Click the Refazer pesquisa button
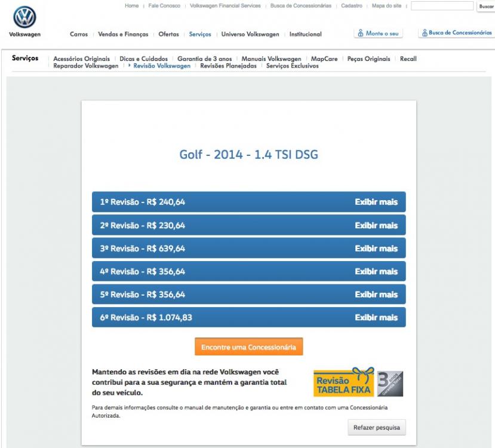495x448 pixels. pyautogui.click(x=377, y=426)
